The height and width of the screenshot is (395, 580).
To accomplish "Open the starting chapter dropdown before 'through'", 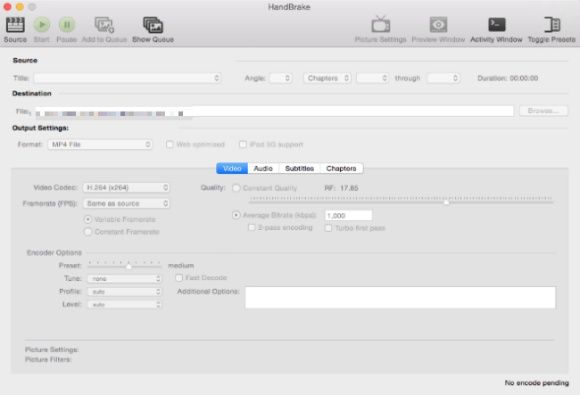I will pos(372,78).
